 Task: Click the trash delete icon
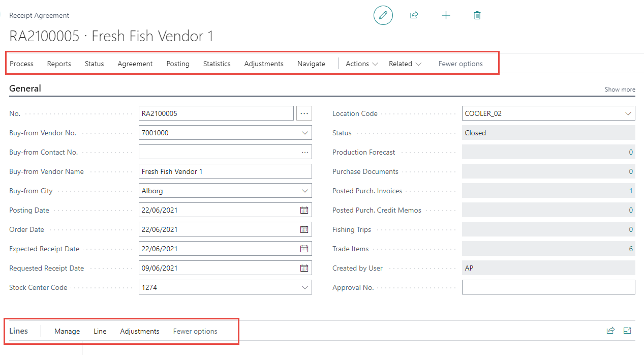pos(477,15)
